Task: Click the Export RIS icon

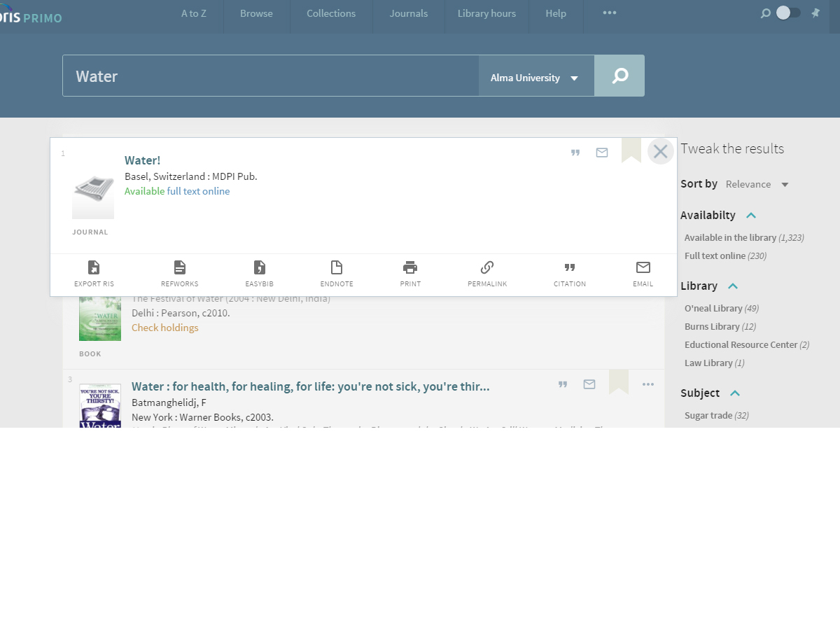Action: (x=94, y=267)
